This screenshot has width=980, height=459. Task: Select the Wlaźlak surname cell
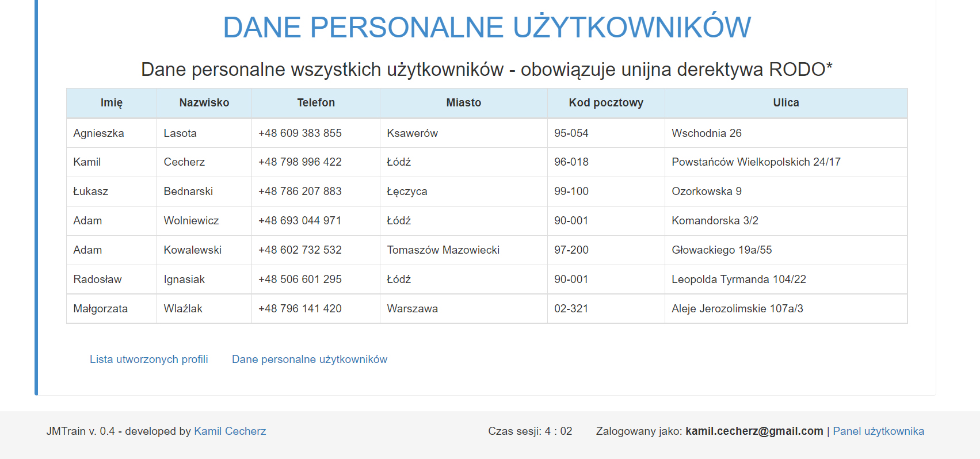pyautogui.click(x=204, y=309)
